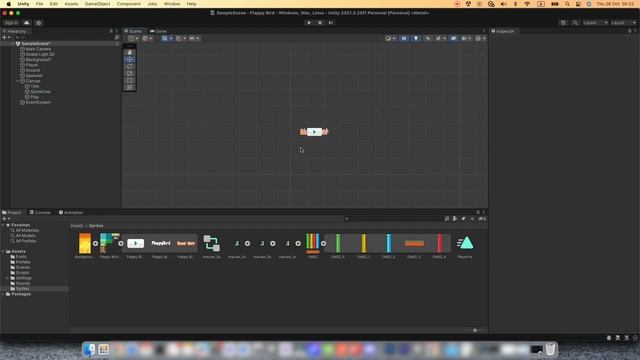
Task: Click the Pause button in top toolbar
Action: click(x=320, y=22)
